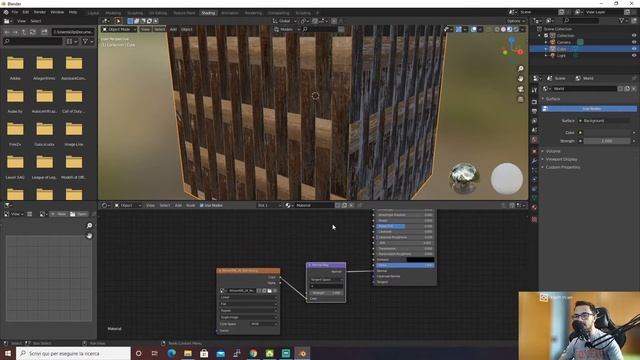Click the outliner search field
640x360 pixels.
click(x=582, y=20)
